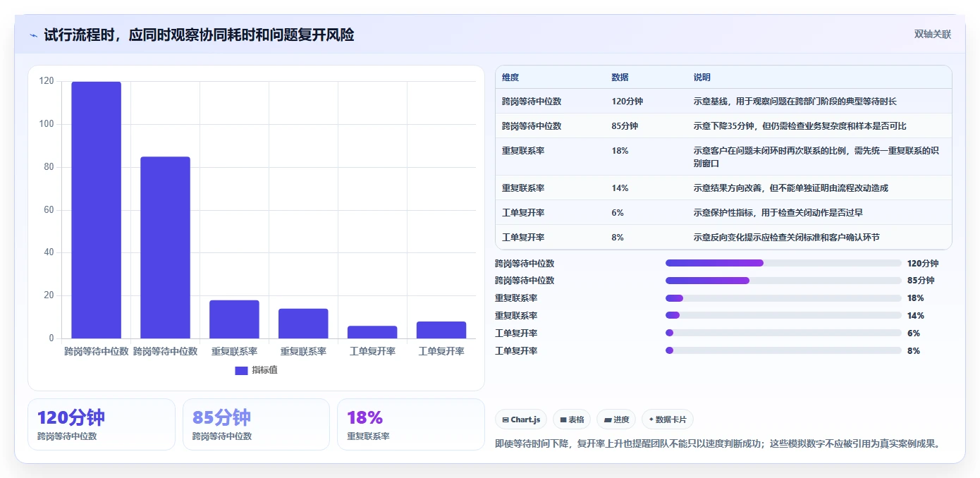Click the y-axis tick label 80
This screenshot has height=478, width=980.
49,167
